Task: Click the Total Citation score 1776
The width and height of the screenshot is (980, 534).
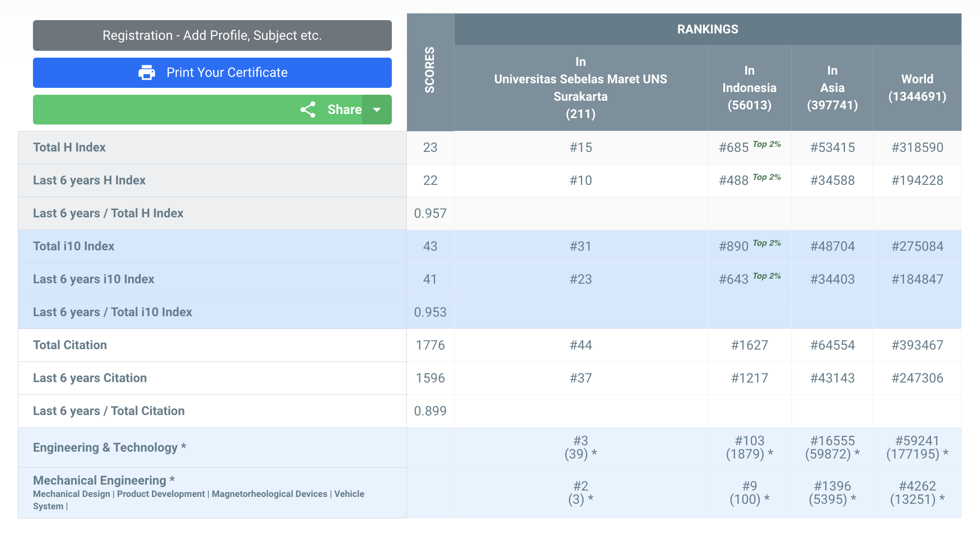Action: point(430,345)
